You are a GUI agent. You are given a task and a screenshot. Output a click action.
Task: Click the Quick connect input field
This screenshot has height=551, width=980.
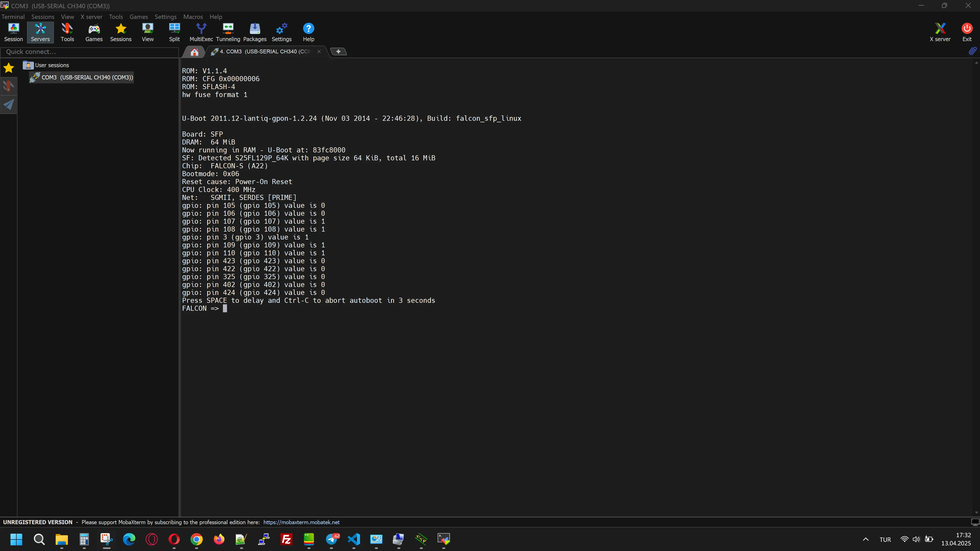(x=90, y=52)
